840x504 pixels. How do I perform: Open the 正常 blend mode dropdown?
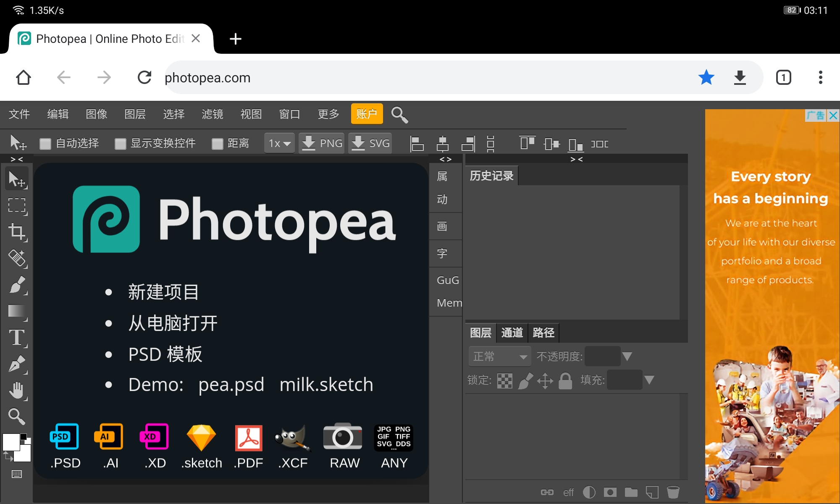tap(499, 356)
